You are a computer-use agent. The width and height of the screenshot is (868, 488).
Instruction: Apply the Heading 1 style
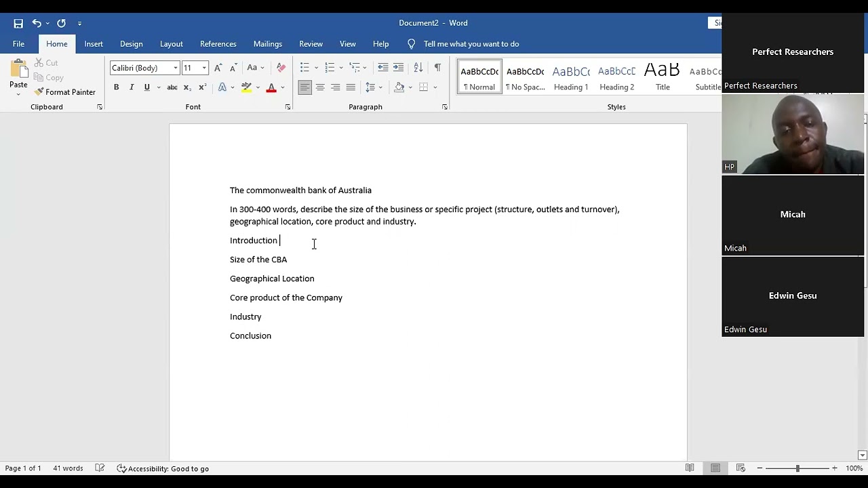pos(571,77)
